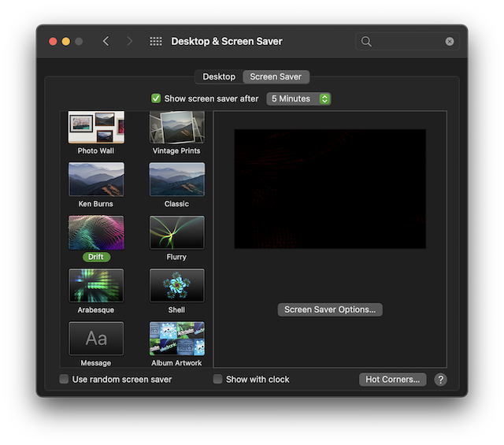Click the Flurry label text

[176, 257]
